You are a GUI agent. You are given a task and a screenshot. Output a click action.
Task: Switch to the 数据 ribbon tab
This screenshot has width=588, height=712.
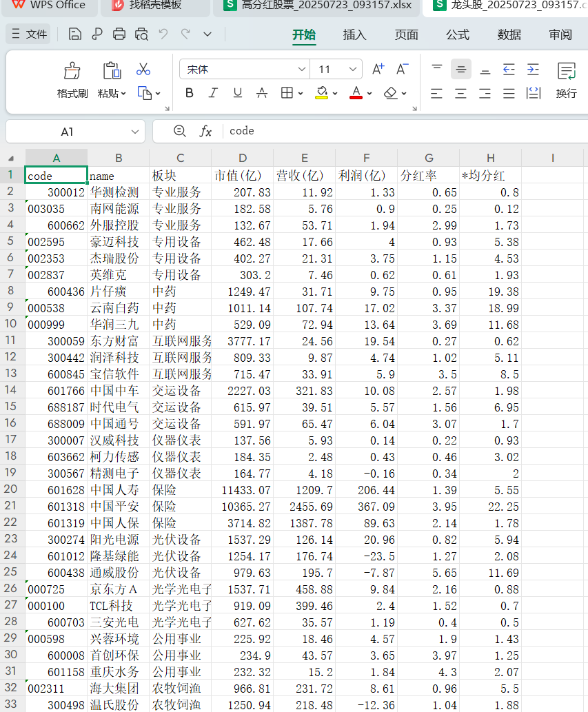509,34
